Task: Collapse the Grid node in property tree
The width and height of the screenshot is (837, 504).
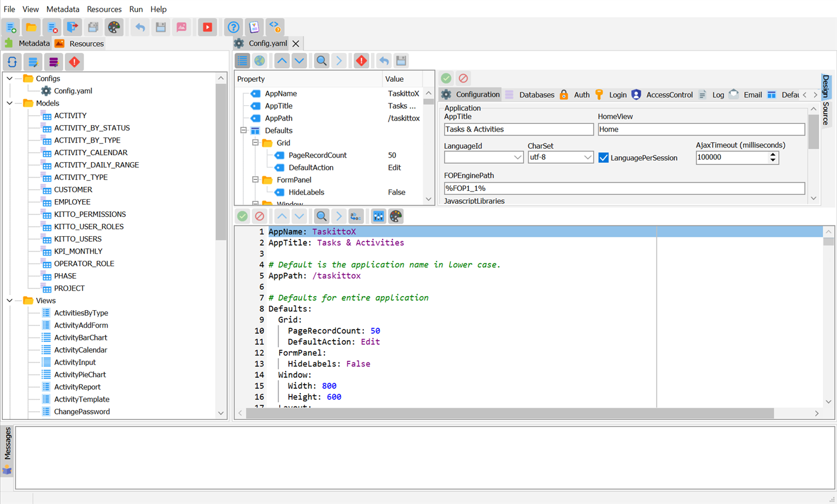Action: (x=255, y=143)
